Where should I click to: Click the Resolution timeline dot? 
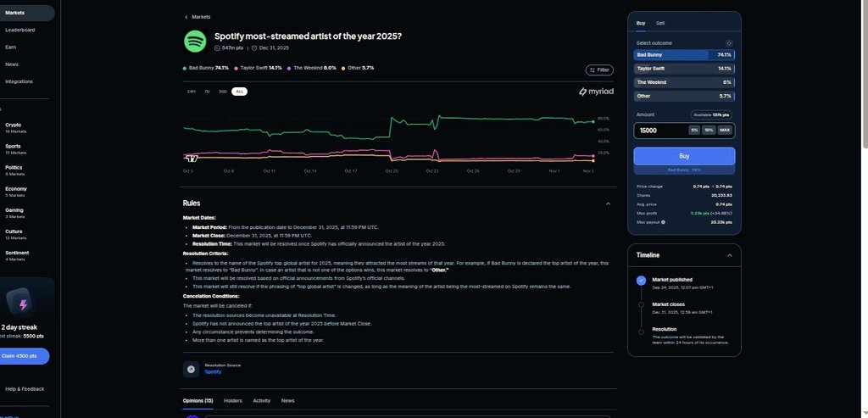tap(641, 332)
